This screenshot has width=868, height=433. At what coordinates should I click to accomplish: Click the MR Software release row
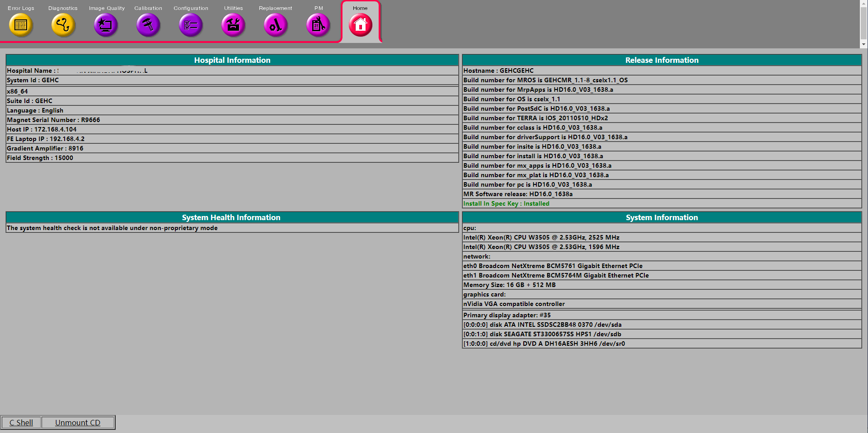(518, 194)
